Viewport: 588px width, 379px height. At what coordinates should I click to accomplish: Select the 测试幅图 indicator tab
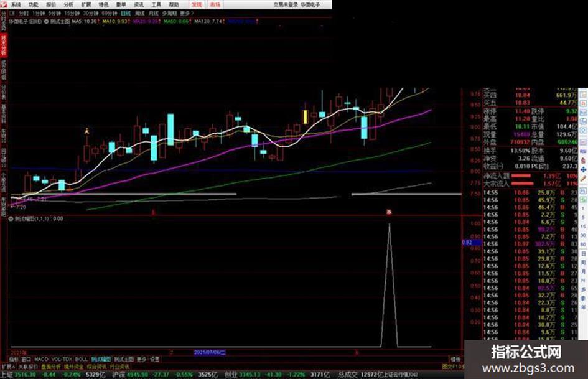click(x=101, y=360)
